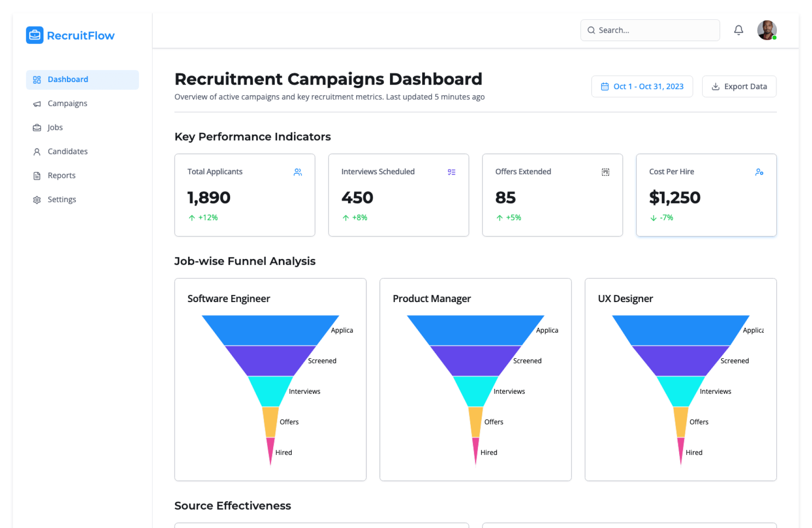Click the Total Applicants people icon

point(298,172)
